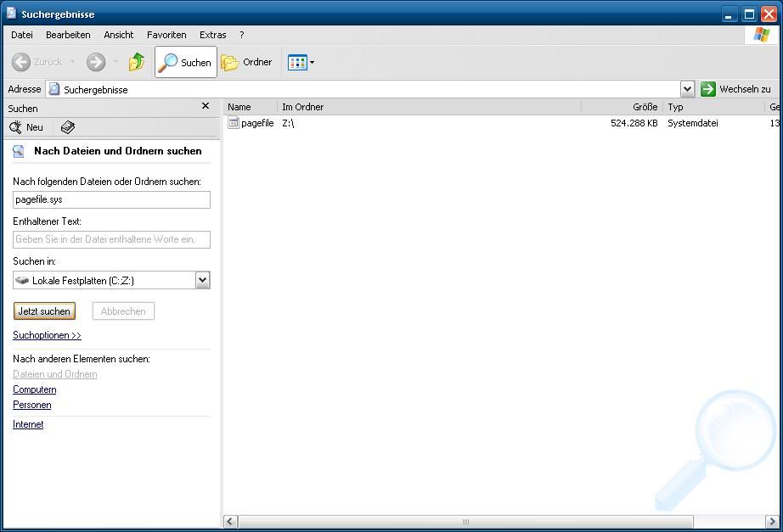This screenshot has height=532, width=783.
Task: Maximize the Suchergebnisse window
Action: coord(749,14)
